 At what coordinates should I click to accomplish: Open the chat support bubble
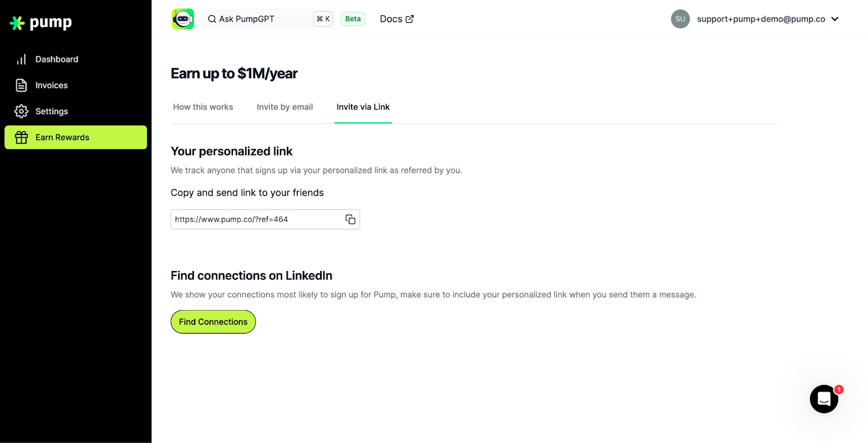coord(824,399)
